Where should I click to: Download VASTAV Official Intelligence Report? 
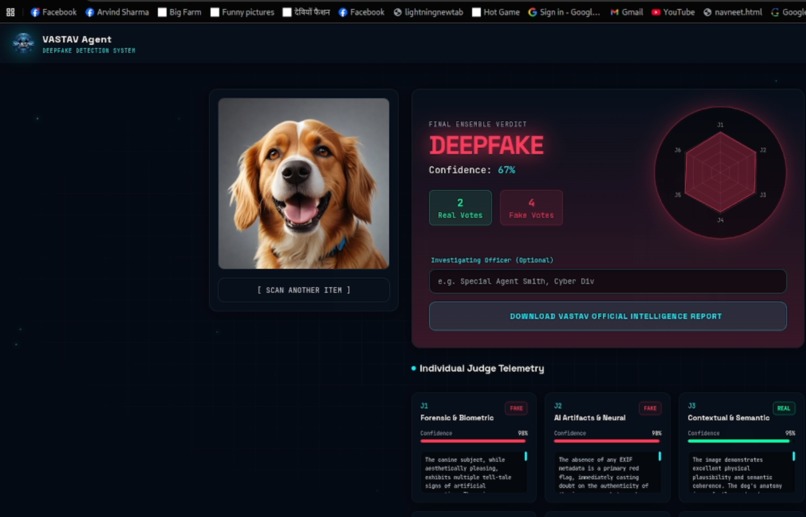pos(608,316)
